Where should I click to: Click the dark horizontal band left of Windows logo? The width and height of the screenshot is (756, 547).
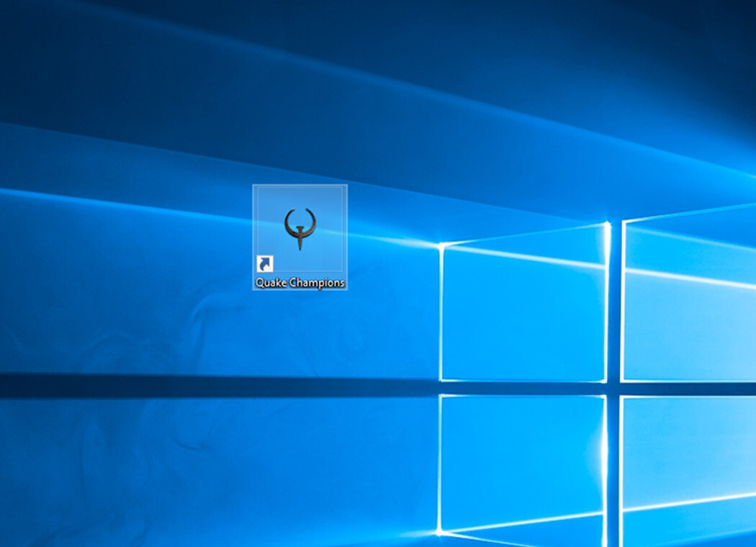216,385
